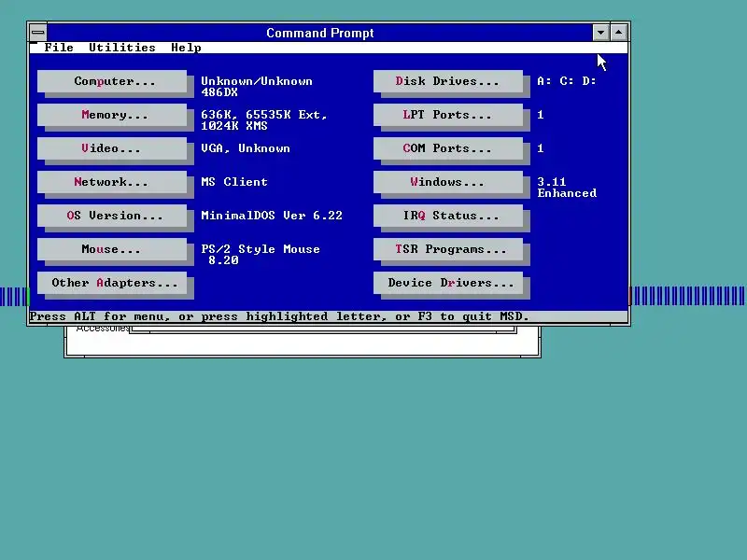Viewport: 747px width, 560px height.
Task: Click 'PS/2 Style Mouse' text
Action: [x=261, y=249]
